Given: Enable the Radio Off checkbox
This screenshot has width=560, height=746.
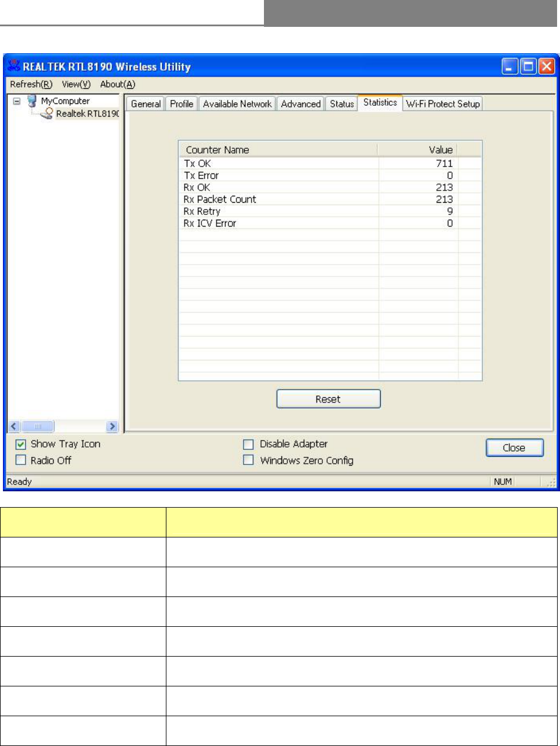Looking at the screenshot, I should (20, 460).
